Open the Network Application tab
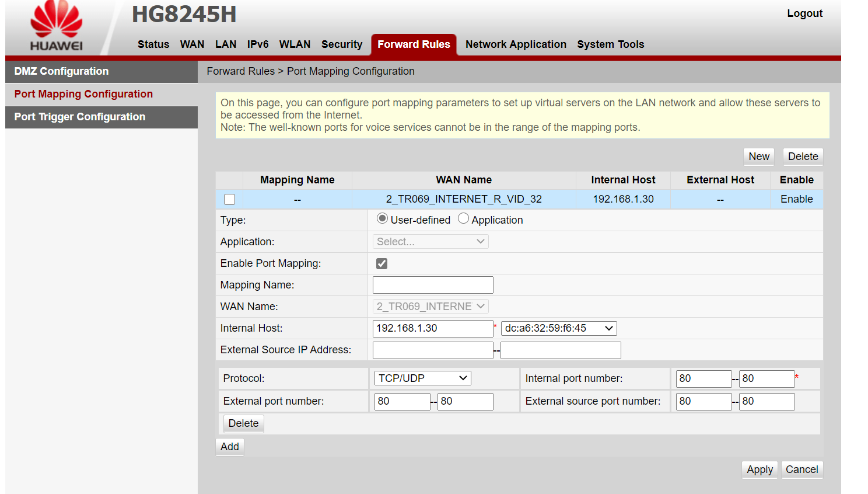This screenshot has height=494, width=868. 516,44
